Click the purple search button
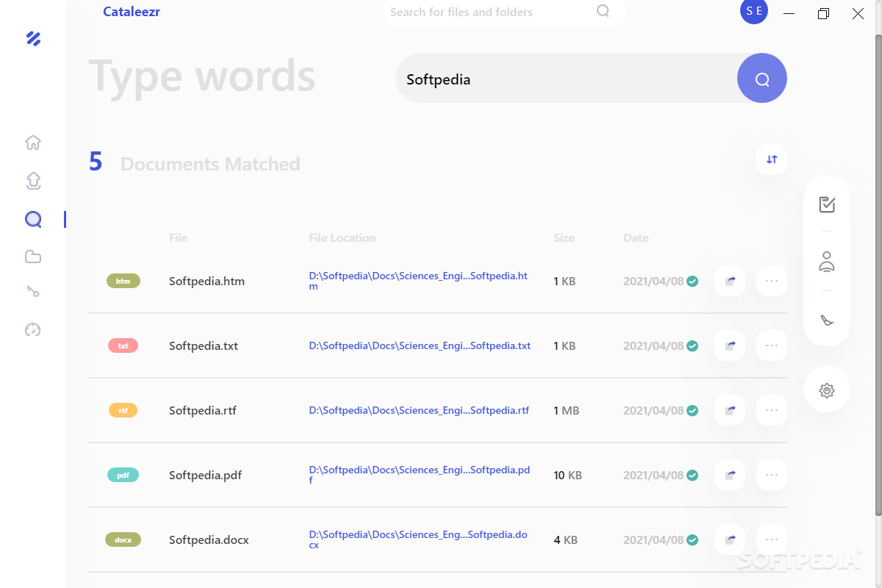 762,78
